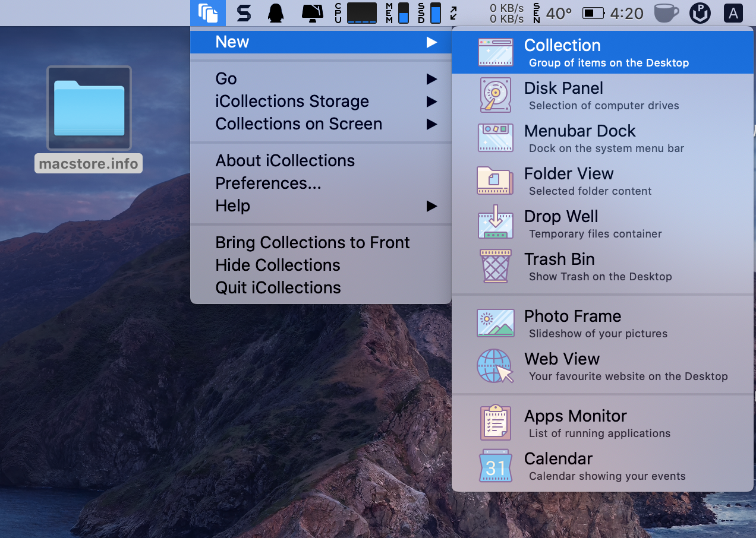Expand the iCollections Storage submenu arrow

(x=431, y=102)
